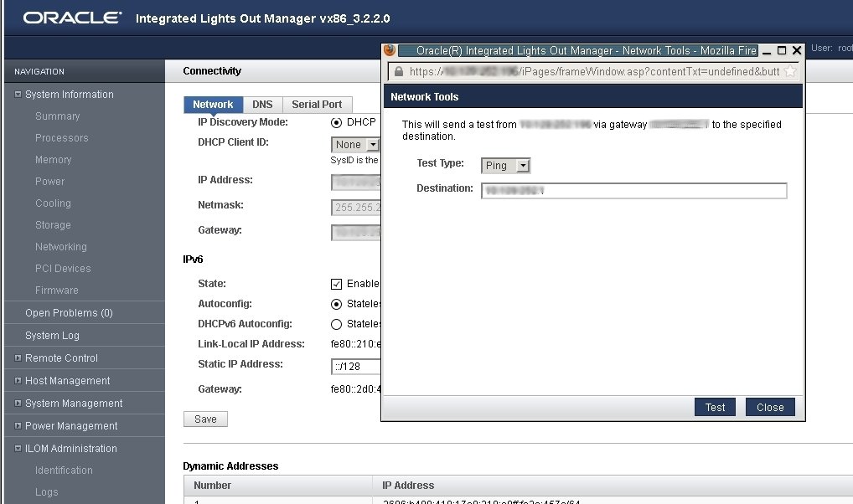Switch to the DNS tab

click(x=262, y=104)
